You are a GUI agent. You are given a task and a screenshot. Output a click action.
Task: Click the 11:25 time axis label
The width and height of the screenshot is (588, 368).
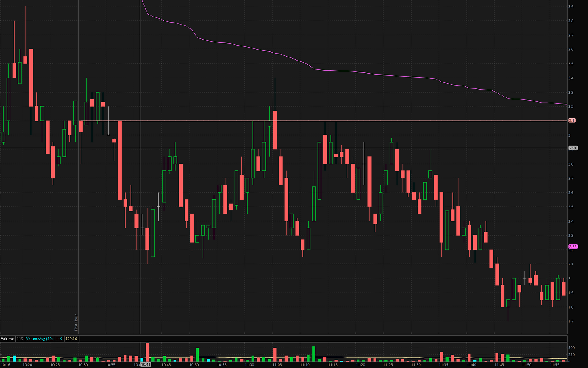388,364
